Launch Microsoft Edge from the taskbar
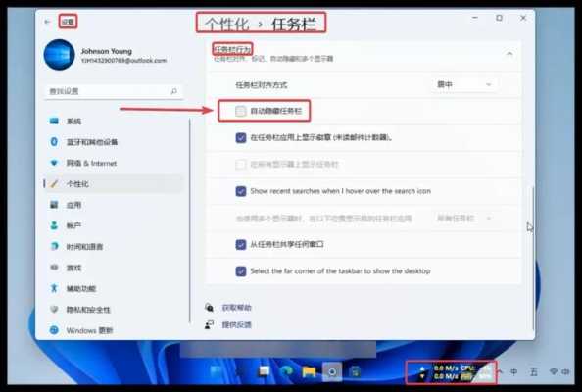Viewport: 582px width, 392px height. (x=286, y=371)
